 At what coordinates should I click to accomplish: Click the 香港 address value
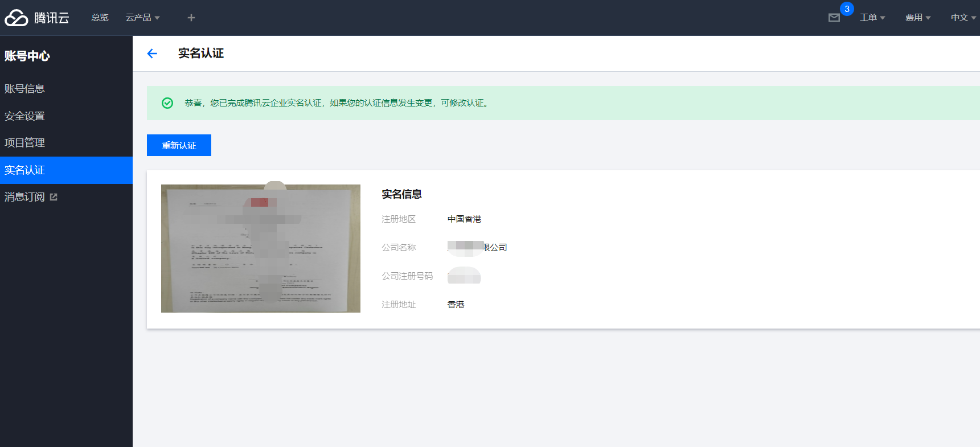point(456,305)
